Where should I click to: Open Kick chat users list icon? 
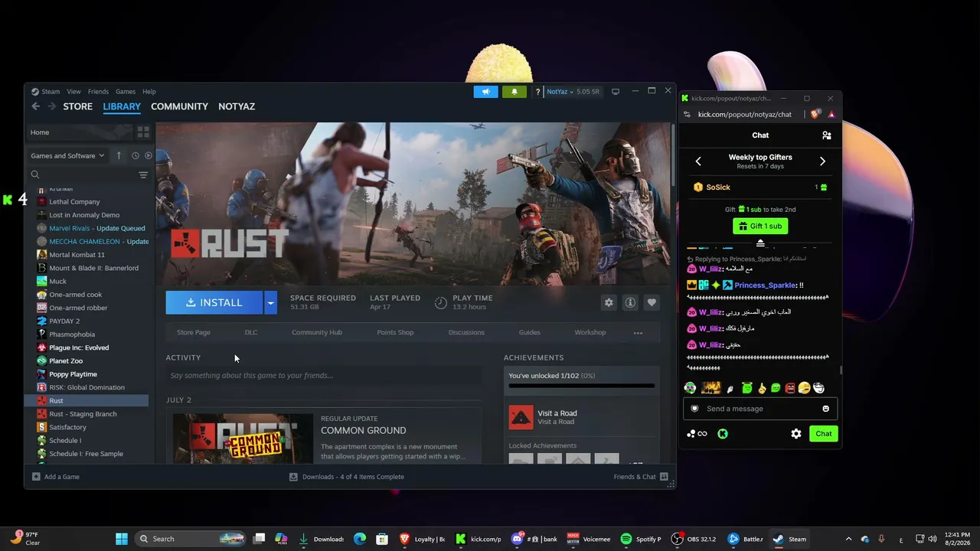coord(827,135)
